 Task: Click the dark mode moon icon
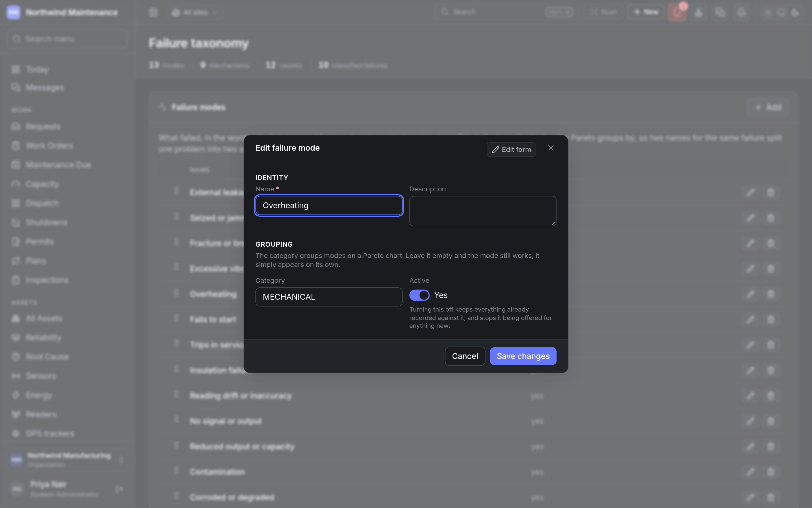795,12
